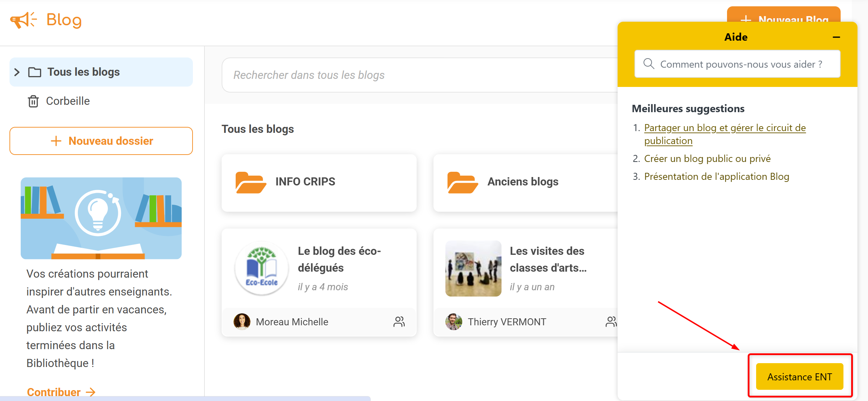868x401 pixels.
Task: Open Créer un blog public ou privé
Action: pyautogui.click(x=707, y=159)
